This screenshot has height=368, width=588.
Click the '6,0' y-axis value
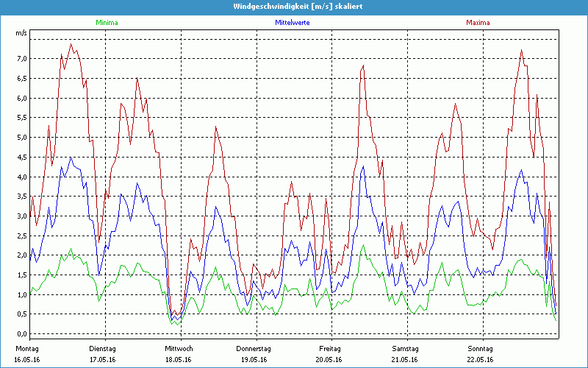[x=21, y=99]
